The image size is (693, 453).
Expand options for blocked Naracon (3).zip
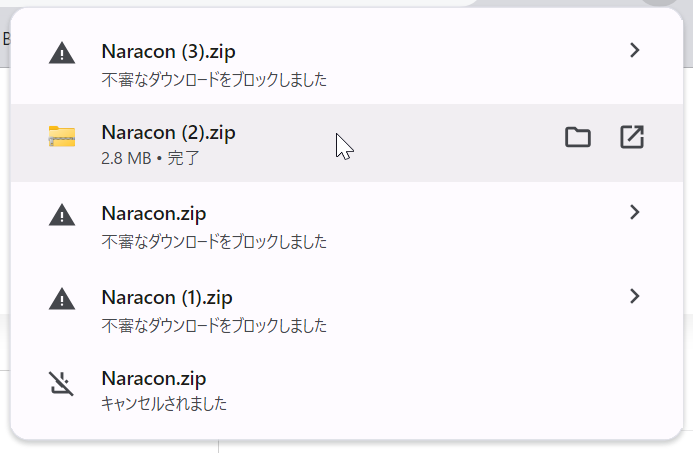[634, 50]
